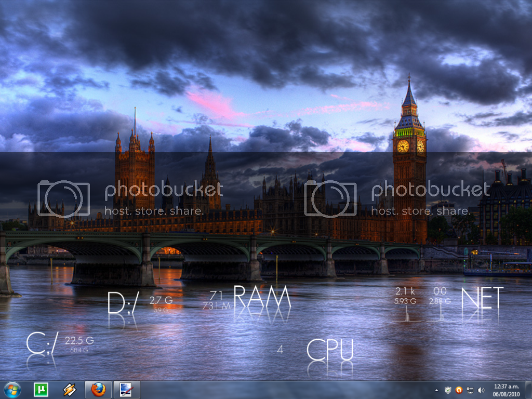532x399 pixels.
Task: Open the network connection tray icon
Action: pyautogui.click(x=470, y=390)
